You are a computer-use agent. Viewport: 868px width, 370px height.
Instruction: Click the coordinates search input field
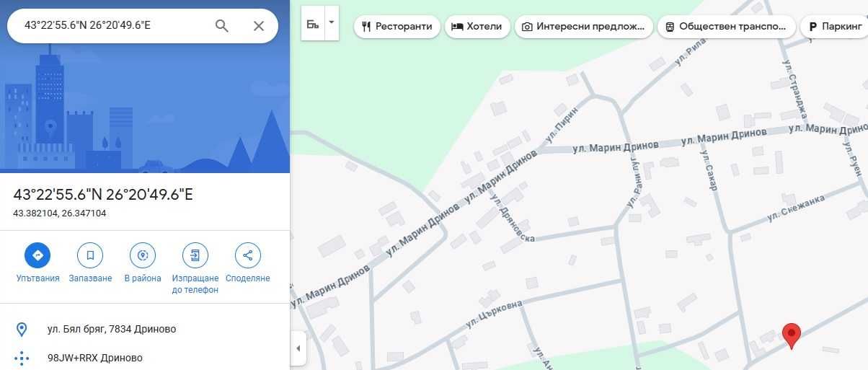[114, 26]
